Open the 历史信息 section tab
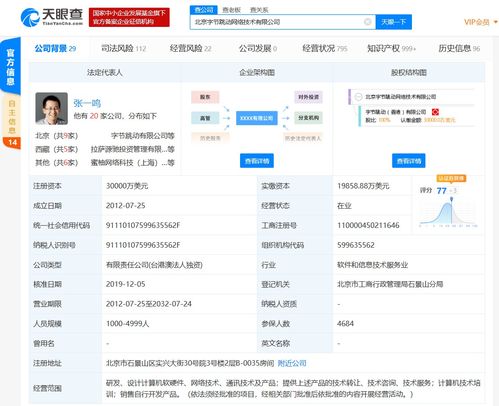499x406 pixels. pos(459,49)
